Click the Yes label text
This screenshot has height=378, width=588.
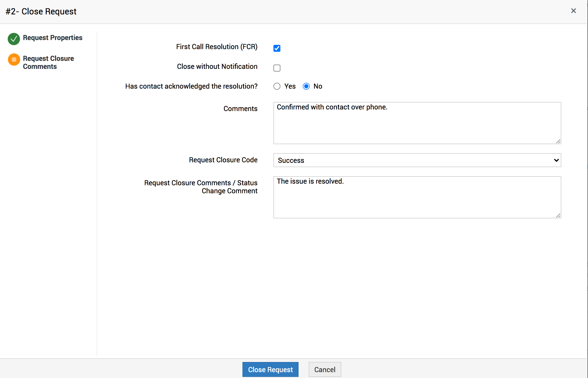[290, 86]
